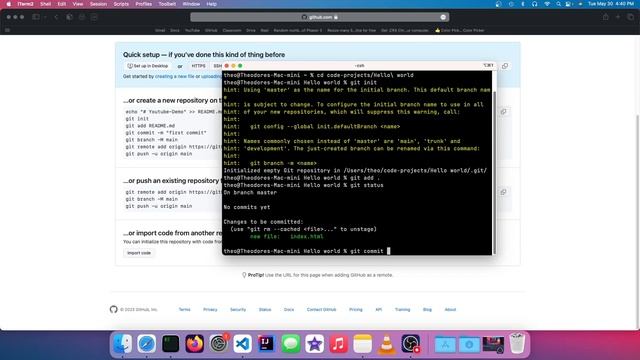Click the 'new file: index.html' line in terminal

(x=287, y=236)
